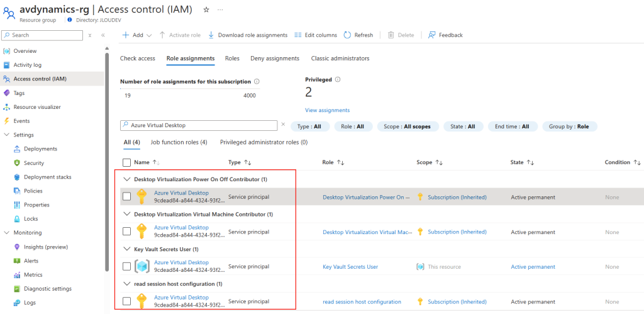Focus the Azure Virtual Desktop filter field
Image resolution: width=644 pixels, height=314 pixels.
point(199,125)
